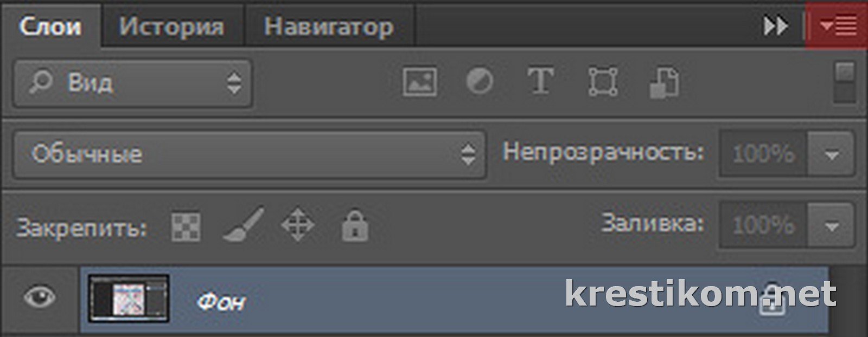
Task: Lock image pixels brush icon
Action: (x=244, y=224)
